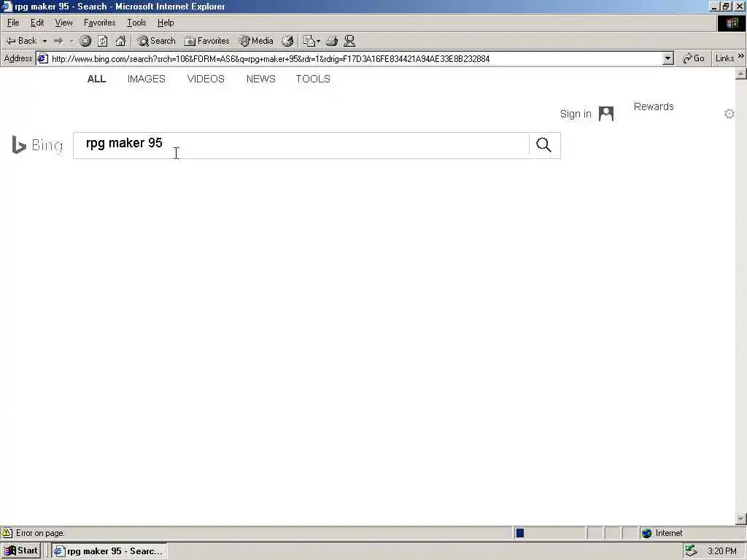Expand the address bar dropdown arrow

tap(668, 58)
